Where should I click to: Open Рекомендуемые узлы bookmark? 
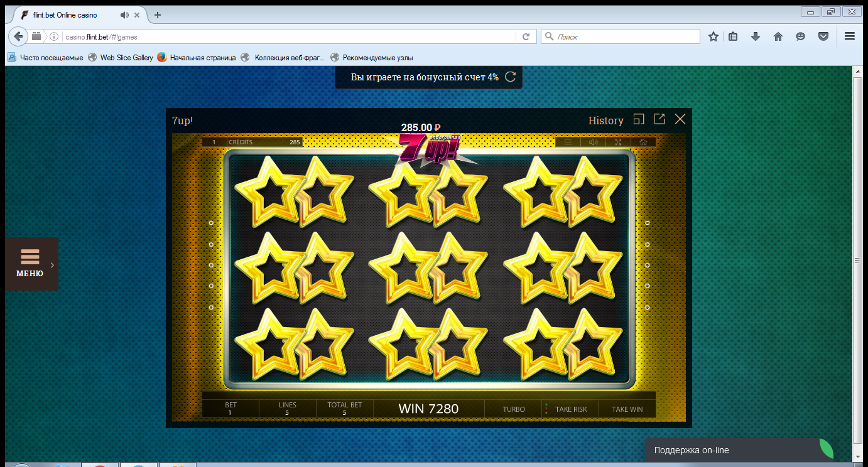pyautogui.click(x=372, y=57)
